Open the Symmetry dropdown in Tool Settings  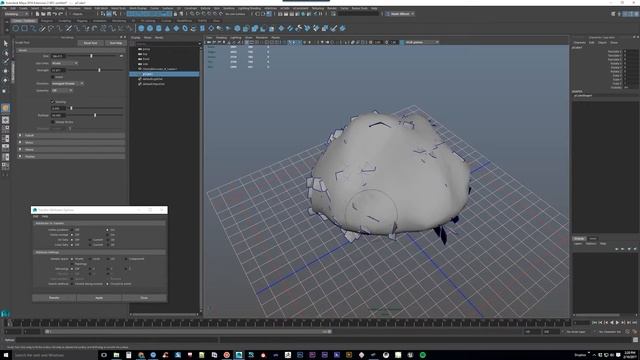click(x=62, y=90)
